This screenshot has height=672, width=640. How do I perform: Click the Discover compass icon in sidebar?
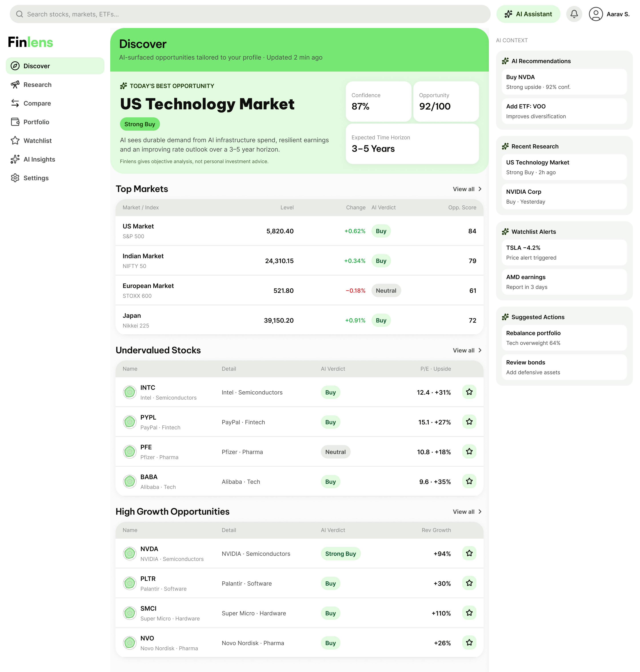pos(15,66)
